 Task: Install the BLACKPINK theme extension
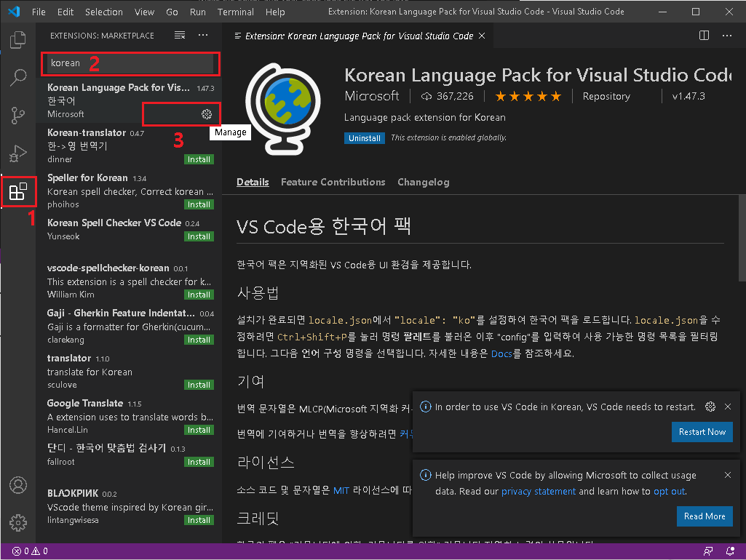pyautogui.click(x=199, y=521)
